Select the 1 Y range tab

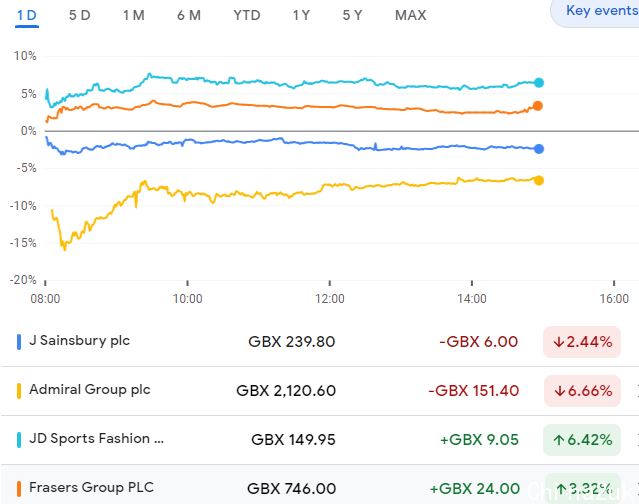click(301, 15)
